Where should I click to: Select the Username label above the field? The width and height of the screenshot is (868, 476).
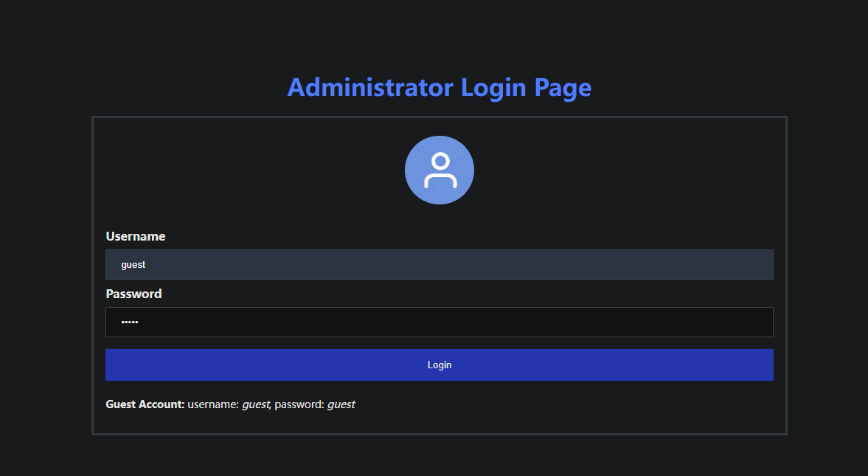point(136,236)
